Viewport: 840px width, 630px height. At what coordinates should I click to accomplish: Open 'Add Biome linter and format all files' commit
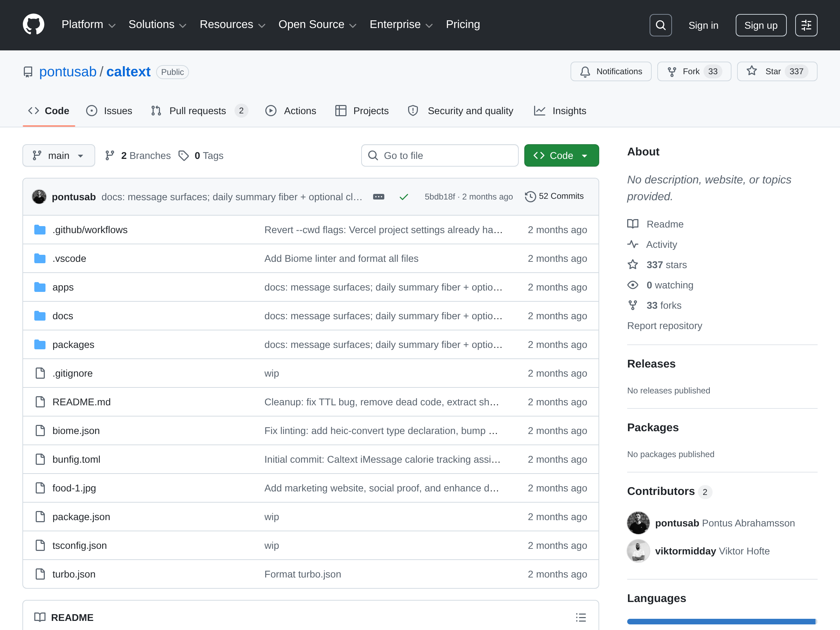coord(341,259)
